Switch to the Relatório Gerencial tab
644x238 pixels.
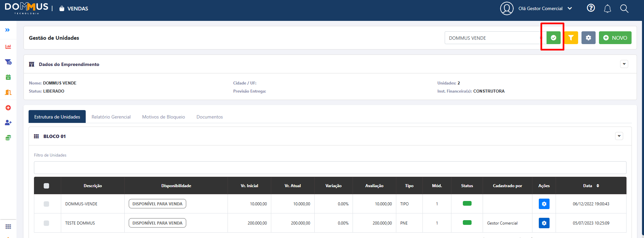pyautogui.click(x=111, y=117)
